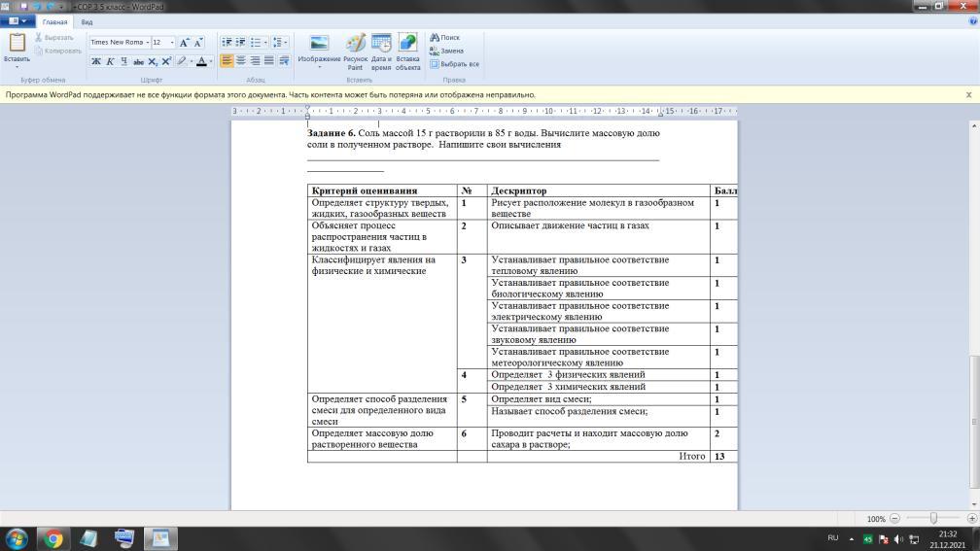Click Поиск to find text
This screenshot has height=551, width=980.
445,38
